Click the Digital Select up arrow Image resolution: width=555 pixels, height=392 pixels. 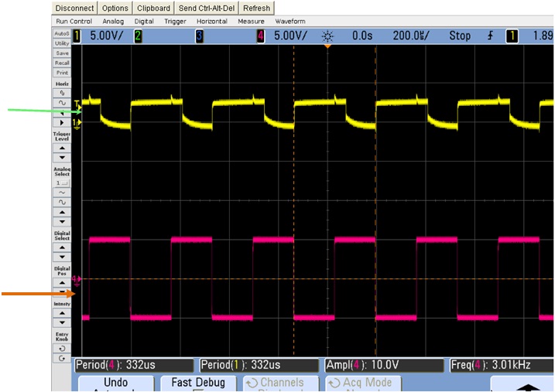(x=62, y=247)
